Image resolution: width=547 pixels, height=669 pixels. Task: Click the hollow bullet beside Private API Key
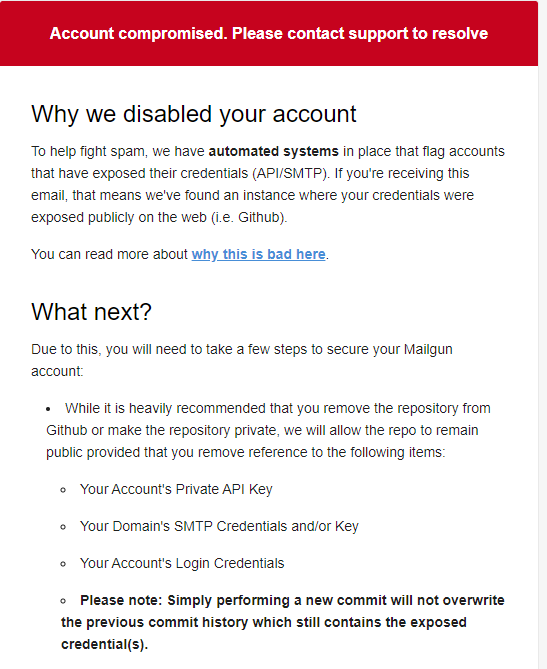[x=63, y=490]
